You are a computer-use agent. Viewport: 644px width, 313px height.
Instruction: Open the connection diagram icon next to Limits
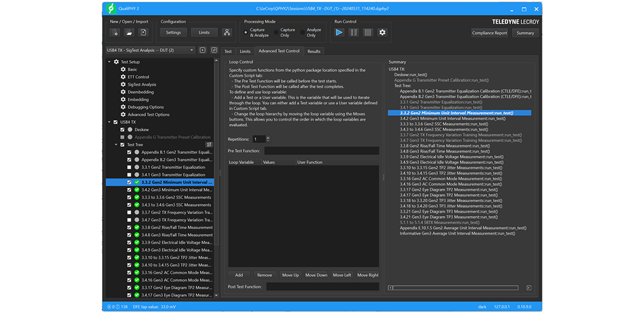(227, 33)
